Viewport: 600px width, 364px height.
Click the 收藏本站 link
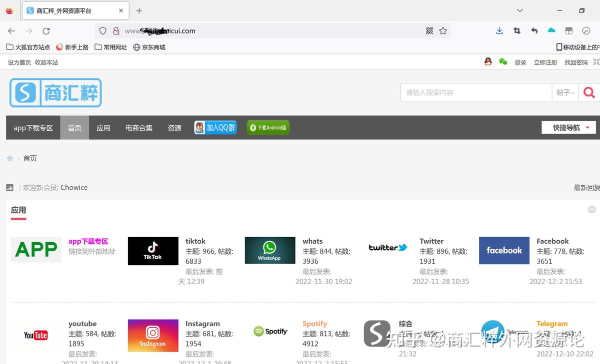click(46, 62)
